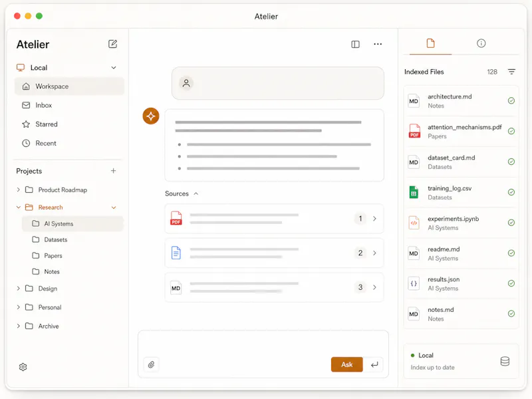Viewport: 532px width, 399px height.
Task: Expand the Archive project
Action: click(x=19, y=326)
